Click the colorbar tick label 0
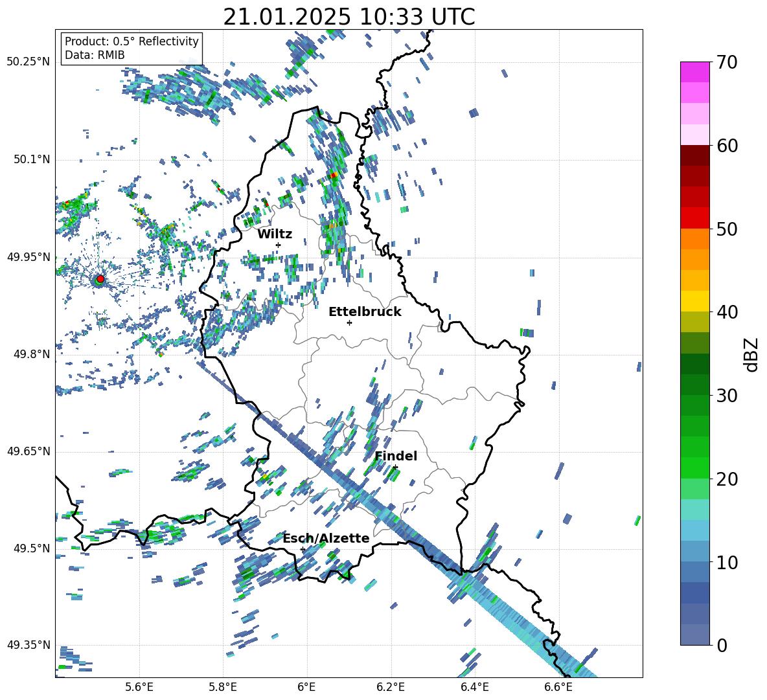 [x=722, y=646]
